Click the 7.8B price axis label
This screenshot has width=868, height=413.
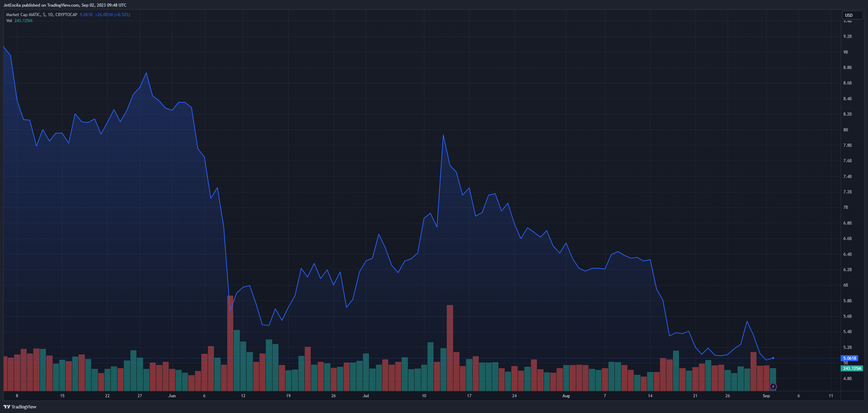pyautogui.click(x=848, y=145)
